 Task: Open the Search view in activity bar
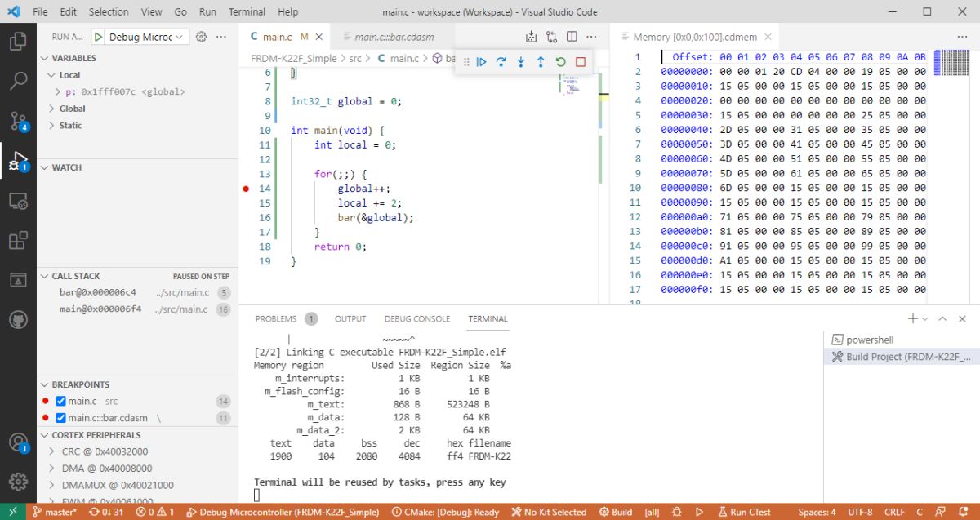(18, 81)
